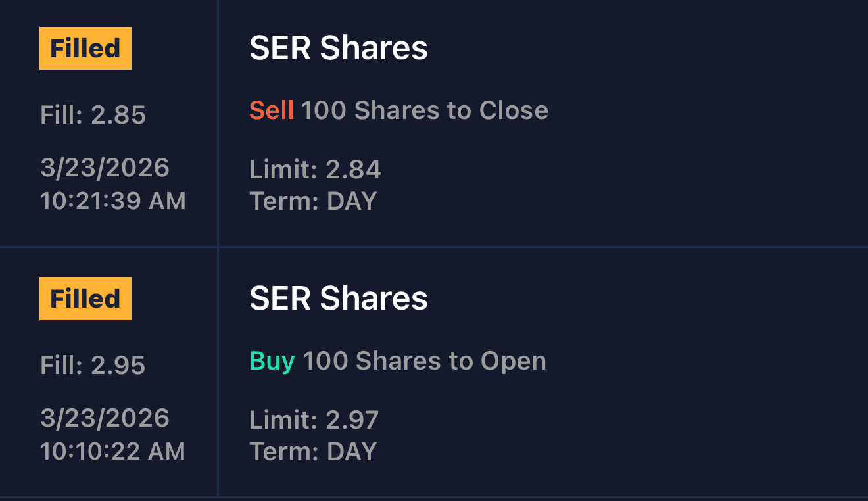The height and width of the screenshot is (501, 868).
Task: Click the '100 Shares to Open' text
Action: tap(425, 361)
